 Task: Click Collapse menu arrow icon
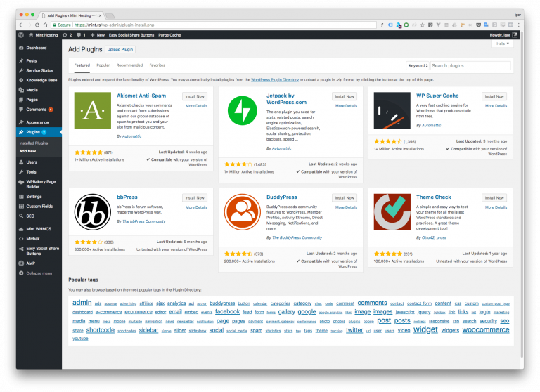point(21,273)
